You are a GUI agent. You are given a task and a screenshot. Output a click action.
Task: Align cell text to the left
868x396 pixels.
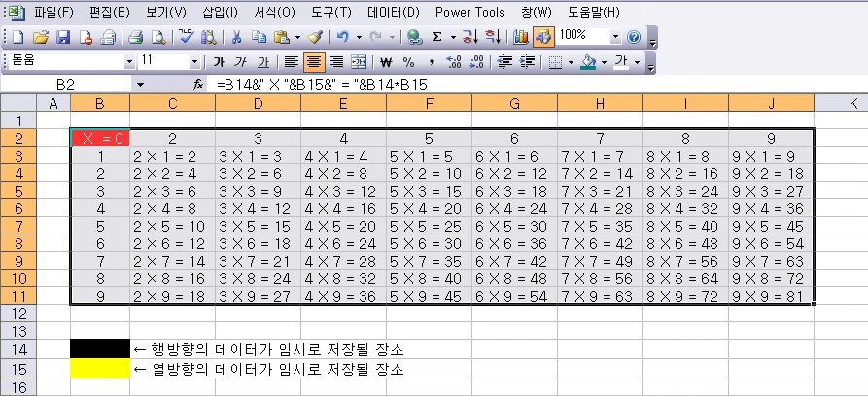[292, 62]
